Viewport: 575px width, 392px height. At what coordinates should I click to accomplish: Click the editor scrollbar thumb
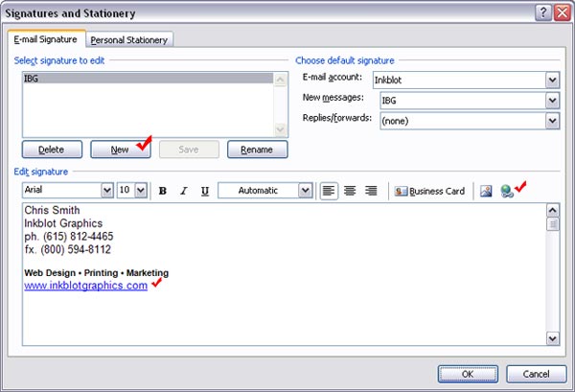553,224
